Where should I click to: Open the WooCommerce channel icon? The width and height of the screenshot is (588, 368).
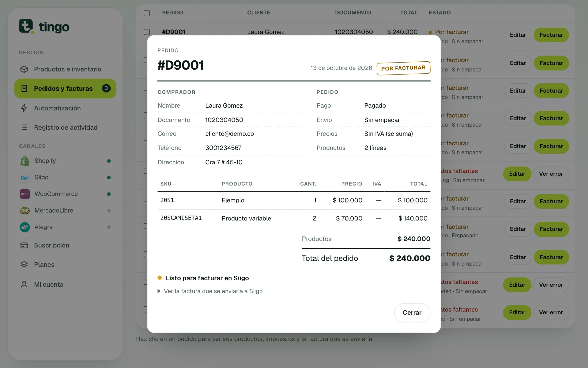click(x=25, y=194)
